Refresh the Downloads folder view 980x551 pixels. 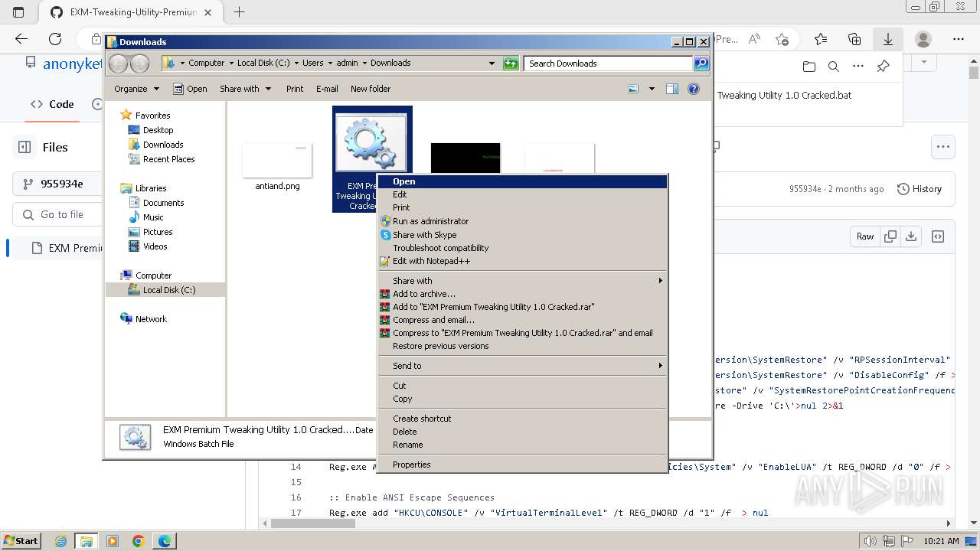pyautogui.click(x=511, y=64)
